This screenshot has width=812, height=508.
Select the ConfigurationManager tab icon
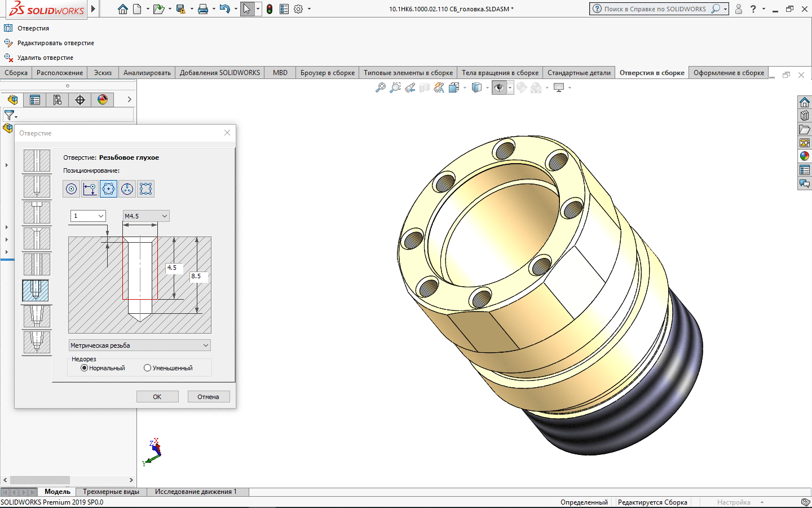click(x=58, y=100)
